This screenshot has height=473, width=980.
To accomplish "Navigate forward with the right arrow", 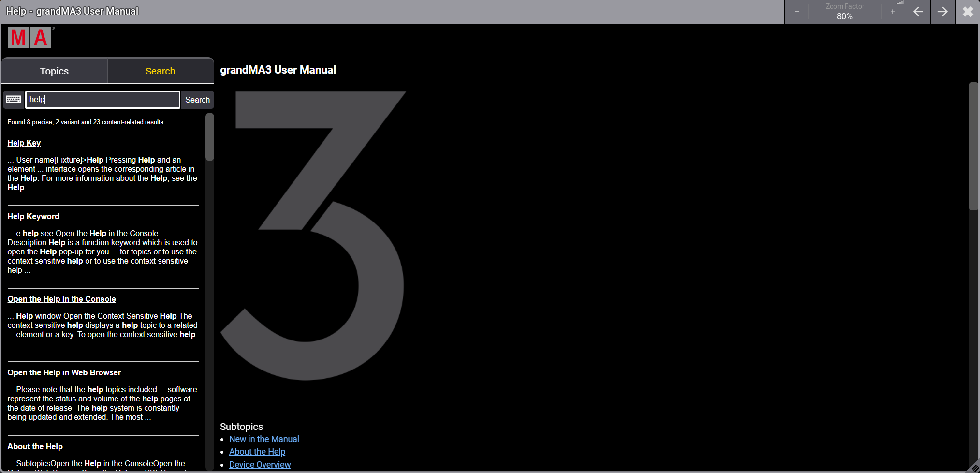I will (942, 12).
